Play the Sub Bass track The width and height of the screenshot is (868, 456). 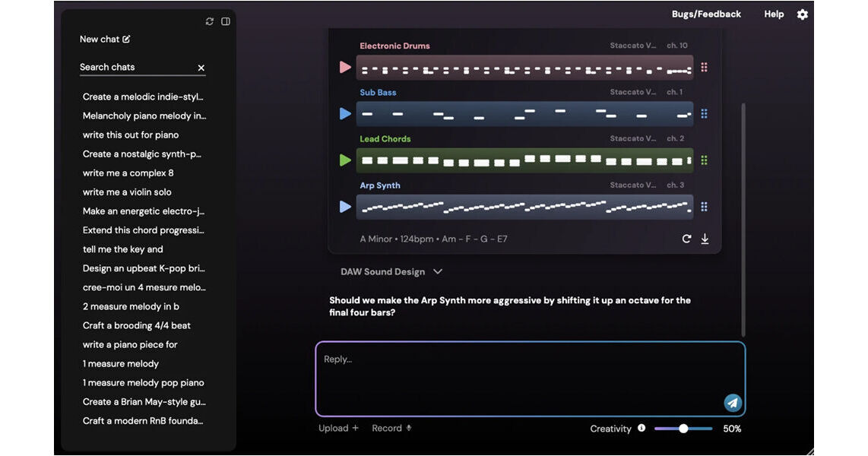click(345, 113)
